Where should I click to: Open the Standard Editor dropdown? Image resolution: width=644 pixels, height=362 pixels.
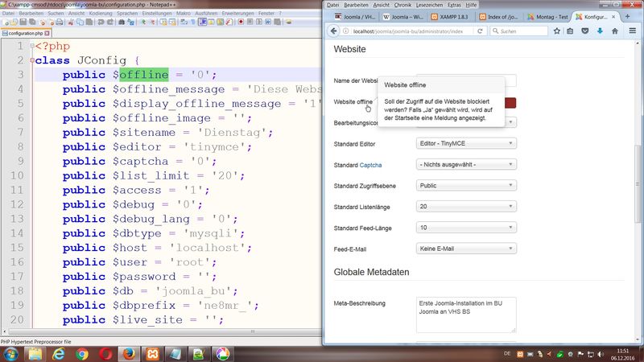(466, 143)
